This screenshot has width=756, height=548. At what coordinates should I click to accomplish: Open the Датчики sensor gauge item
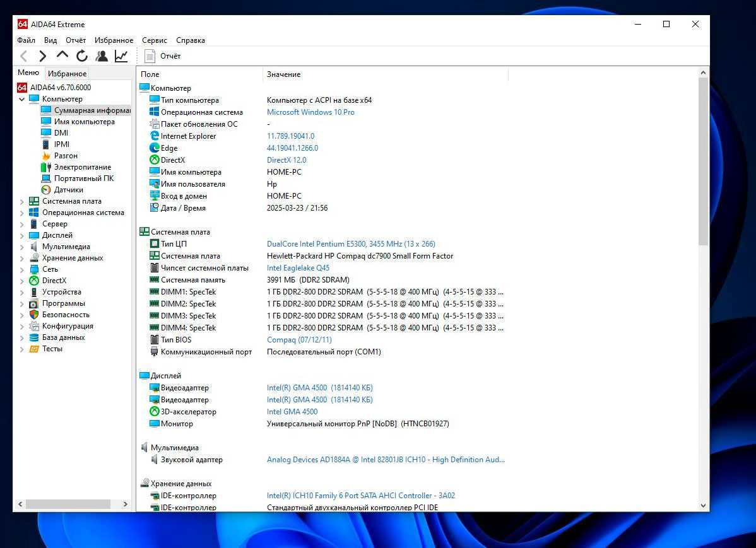46,190
